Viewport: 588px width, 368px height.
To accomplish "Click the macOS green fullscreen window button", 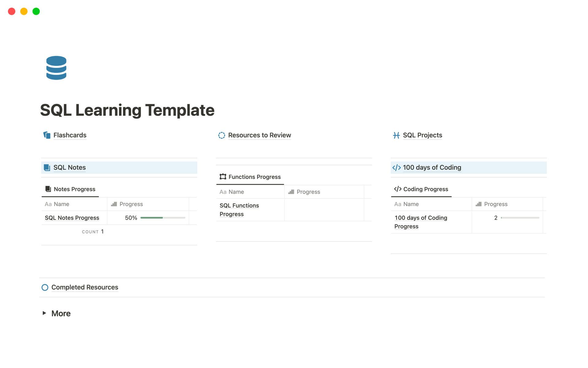I will click(x=36, y=11).
